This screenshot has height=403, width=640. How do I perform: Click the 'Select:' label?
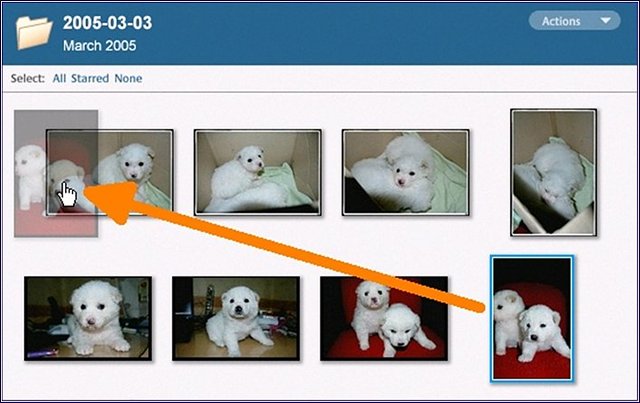pos(27,78)
